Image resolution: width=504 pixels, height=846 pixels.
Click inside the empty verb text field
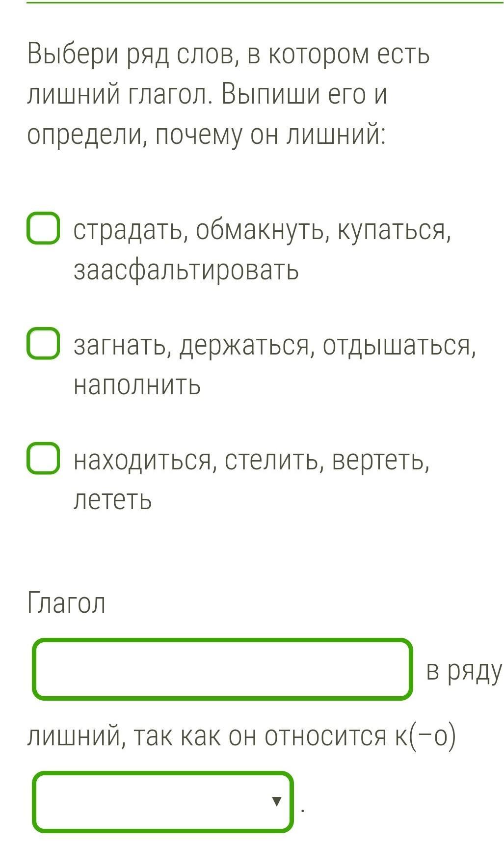222,669
